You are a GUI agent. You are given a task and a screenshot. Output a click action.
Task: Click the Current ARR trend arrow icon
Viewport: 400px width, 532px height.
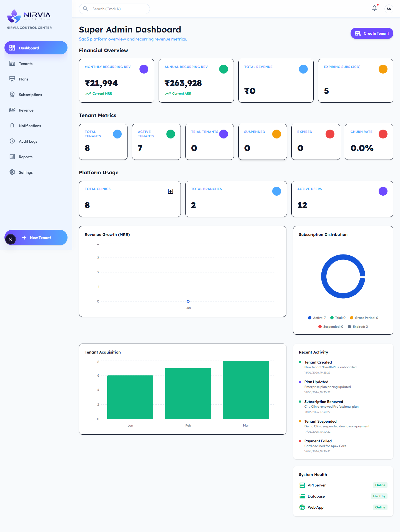(168, 94)
